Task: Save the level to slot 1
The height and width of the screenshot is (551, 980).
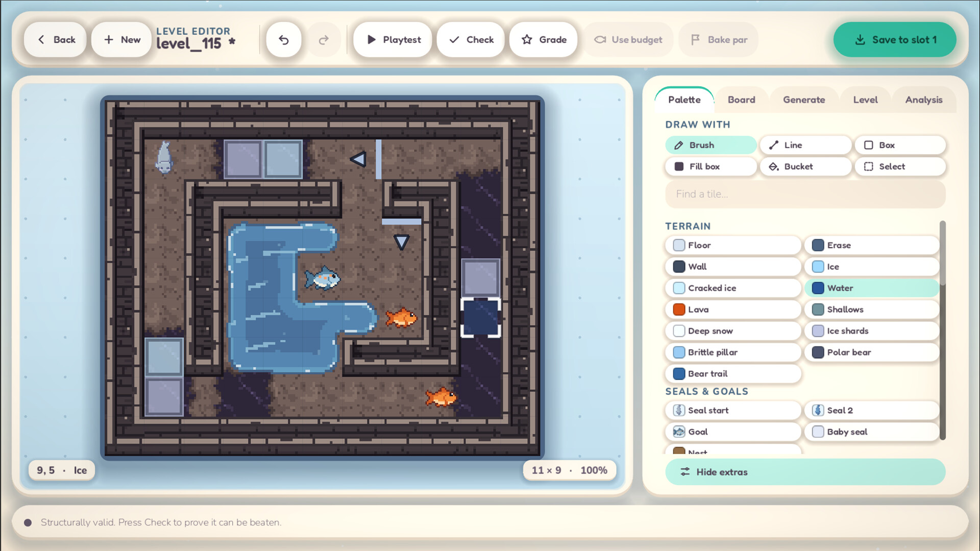Action: 895,40
